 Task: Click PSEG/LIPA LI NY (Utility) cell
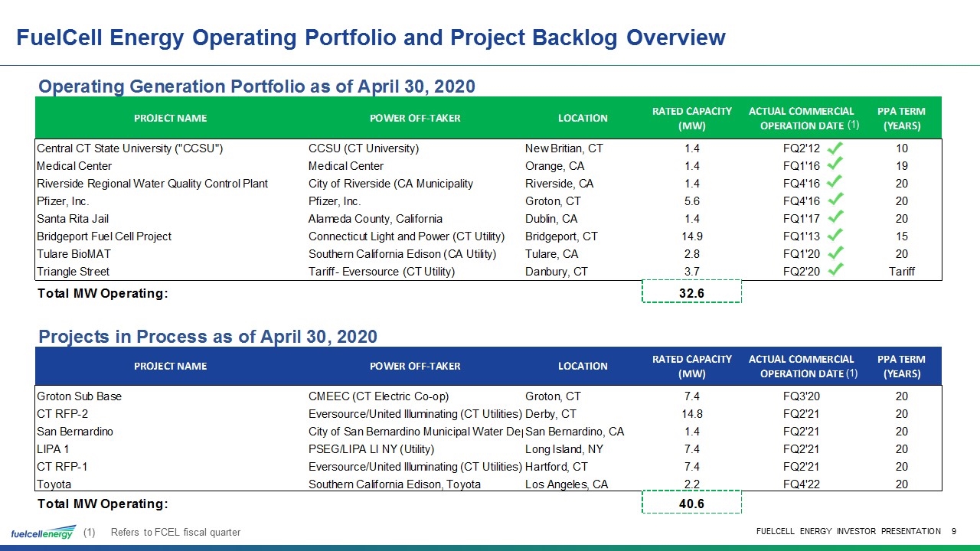[x=371, y=449]
